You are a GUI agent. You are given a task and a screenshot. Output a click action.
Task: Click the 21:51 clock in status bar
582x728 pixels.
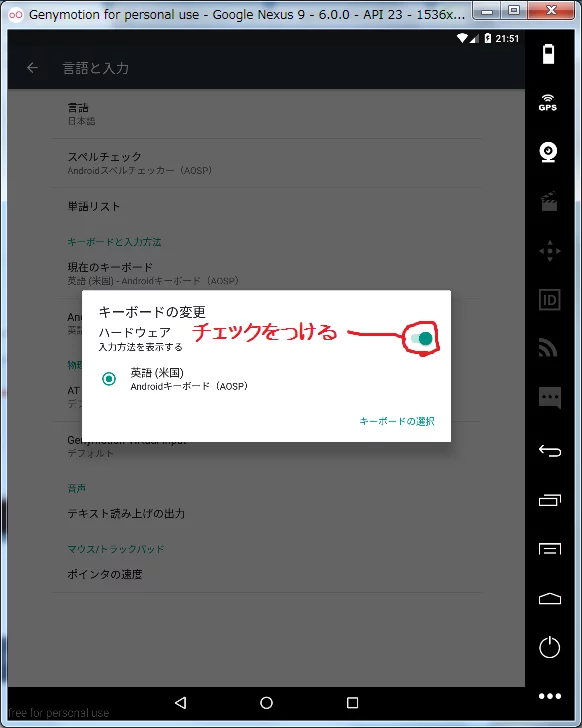point(507,39)
